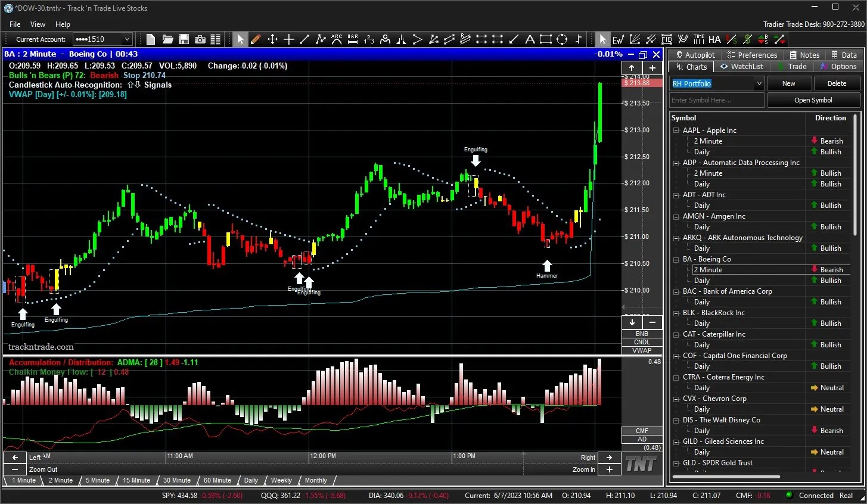This screenshot has width=867, height=504.
Task: Select the Pencil drawing tool
Action: coord(256,39)
